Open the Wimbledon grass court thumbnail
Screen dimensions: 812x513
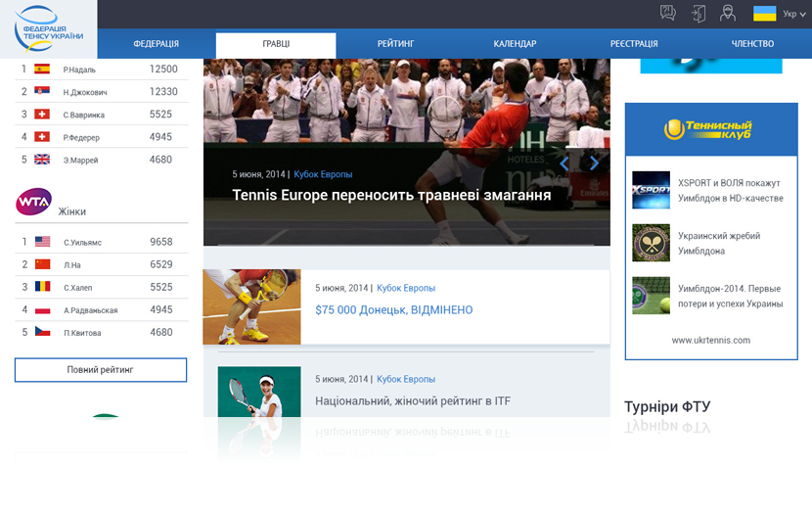click(x=651, y=296)
